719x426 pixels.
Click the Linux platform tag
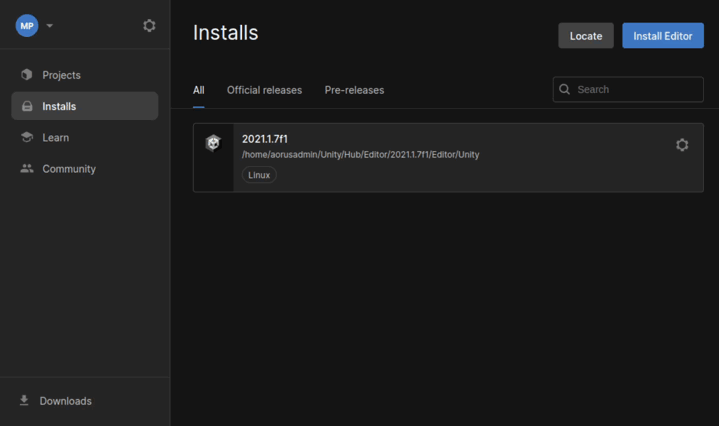coord(259,175)
